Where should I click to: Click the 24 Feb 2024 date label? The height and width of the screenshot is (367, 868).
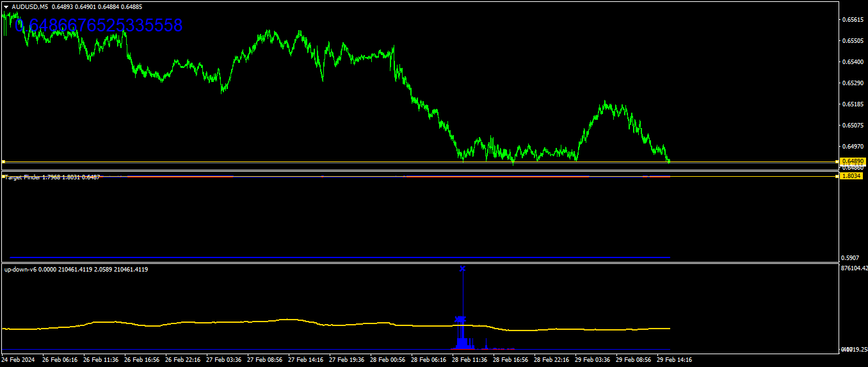[x=19, y=360]
